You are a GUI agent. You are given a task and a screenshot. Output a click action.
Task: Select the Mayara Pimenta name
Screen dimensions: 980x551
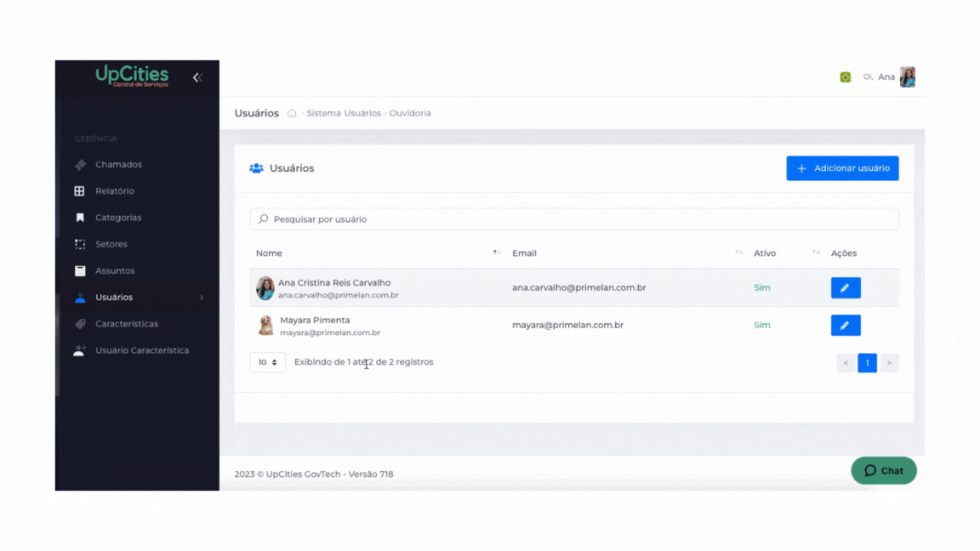315,321
